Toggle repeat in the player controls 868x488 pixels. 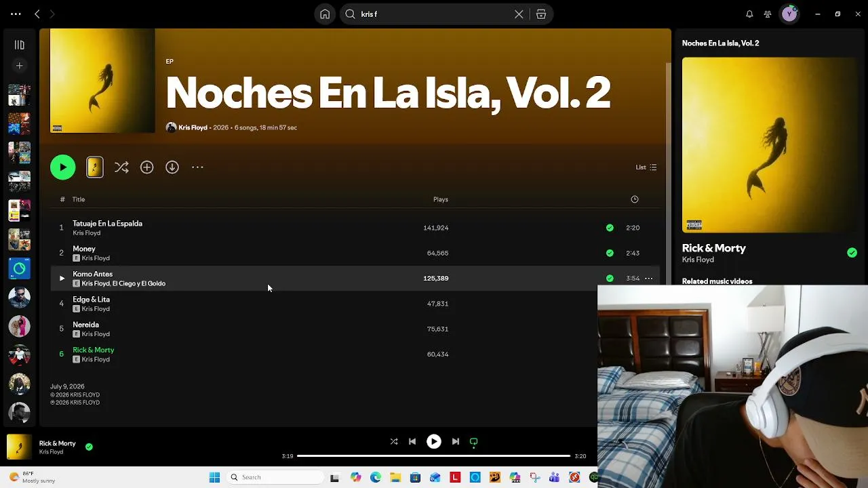tap(474, 441)
